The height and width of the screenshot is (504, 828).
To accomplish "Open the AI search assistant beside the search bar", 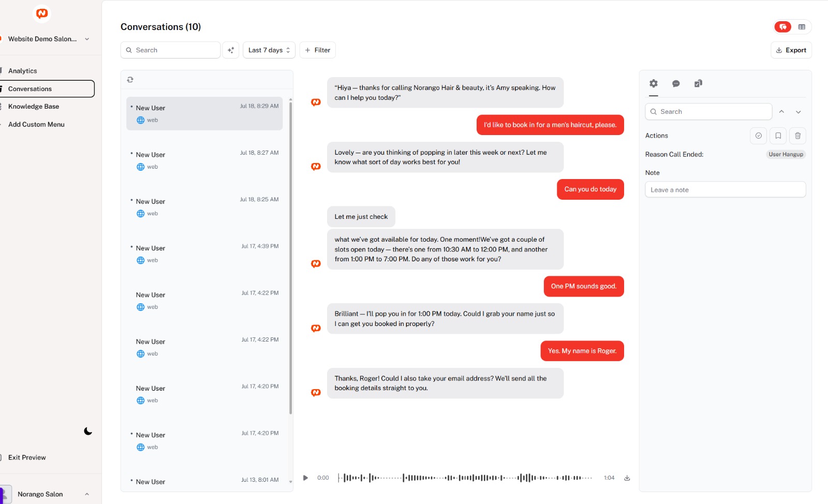I will click(x=231, y=50).
